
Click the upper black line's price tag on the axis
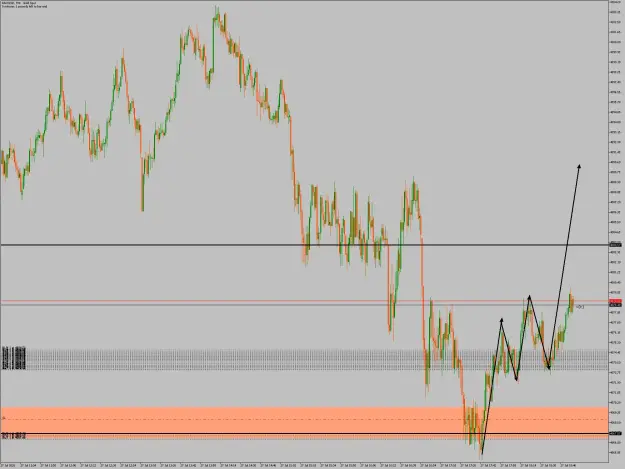[615, 245]
